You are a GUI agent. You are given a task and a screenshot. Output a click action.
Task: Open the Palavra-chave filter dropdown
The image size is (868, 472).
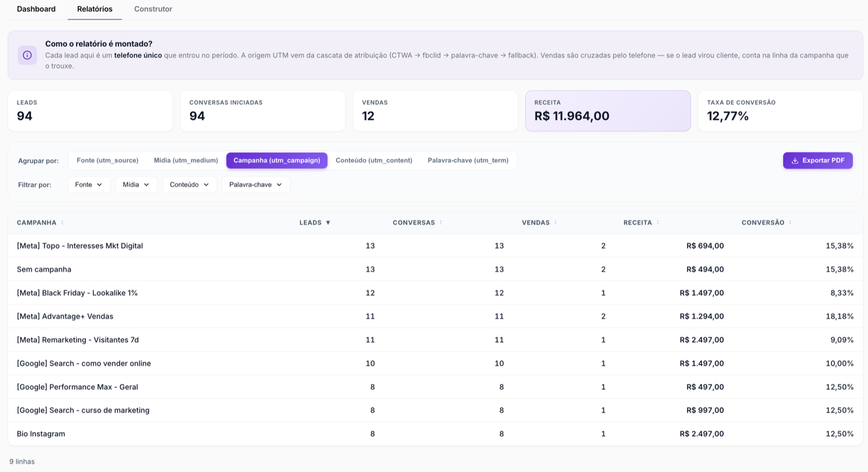pos(256,185)
